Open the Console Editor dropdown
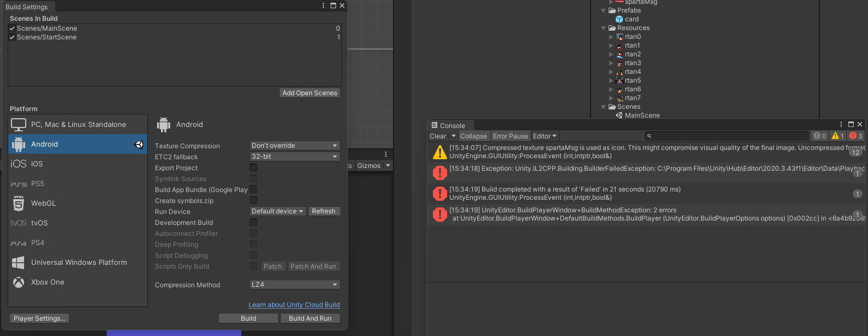This screenshot has height=336, width=868. (x=545, y=136)
